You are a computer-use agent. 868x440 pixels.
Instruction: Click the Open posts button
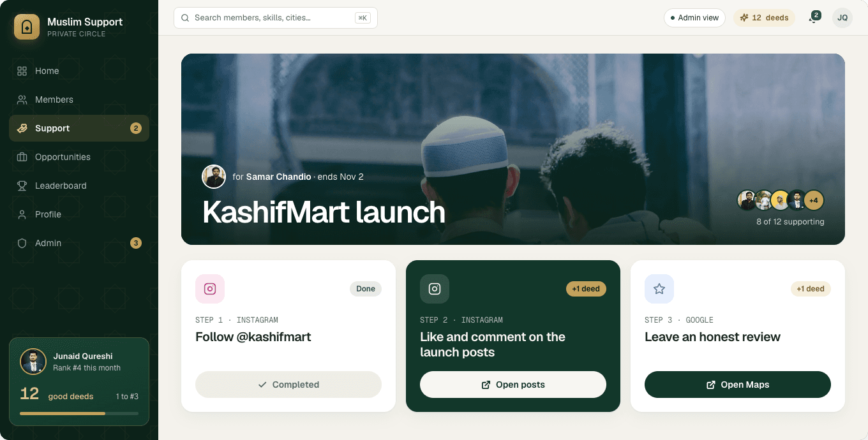513,385
